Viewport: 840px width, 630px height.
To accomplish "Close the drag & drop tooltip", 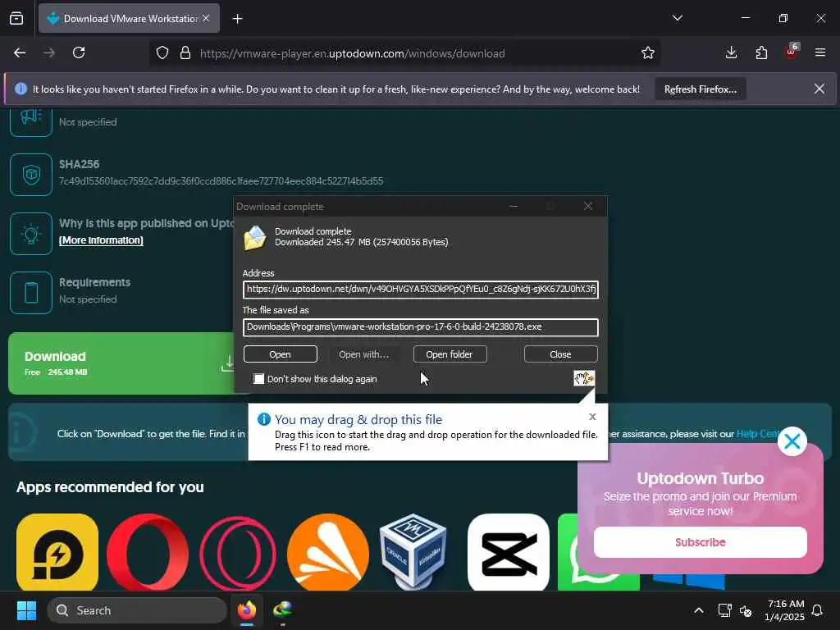I will pyautogui.click(x=592, y=416).
